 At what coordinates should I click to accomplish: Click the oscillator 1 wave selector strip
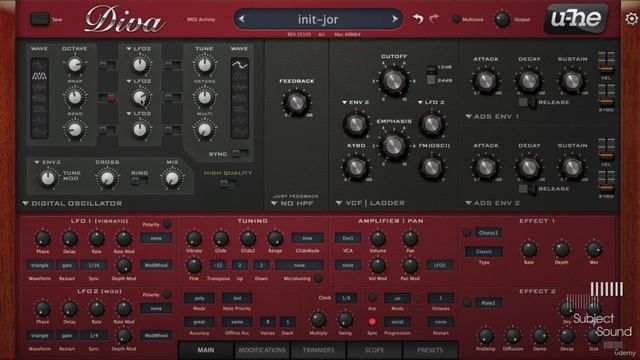click(40, 98)
